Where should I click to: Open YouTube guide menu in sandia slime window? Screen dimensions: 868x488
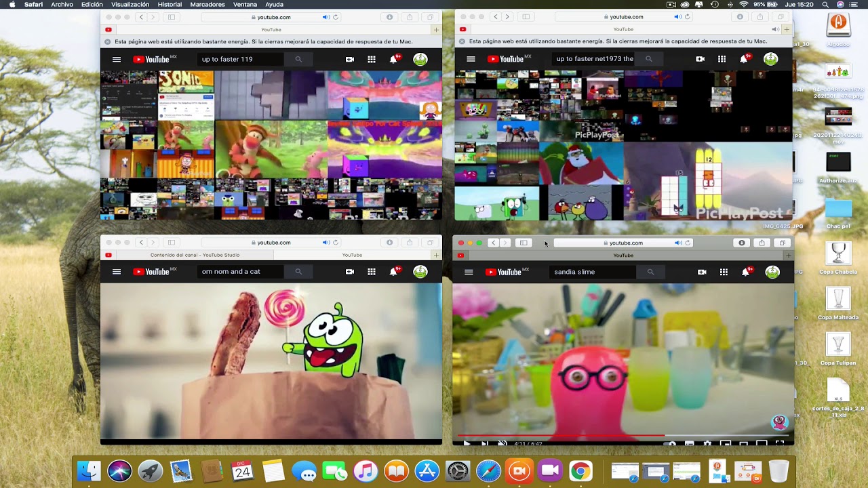469,272
